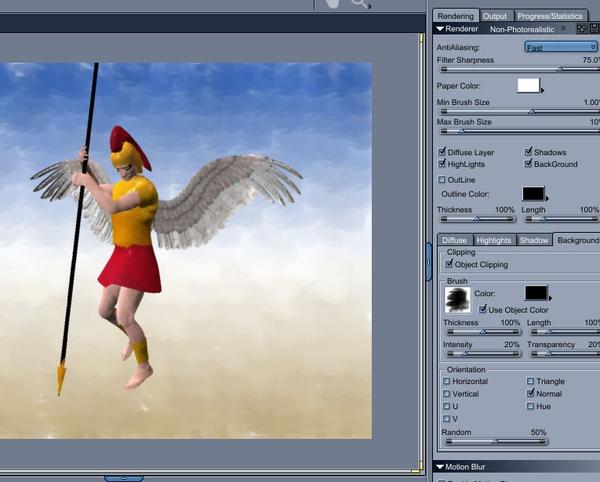Enable Triangle orientation checkbox
The image size is (600, 482).
530,381
